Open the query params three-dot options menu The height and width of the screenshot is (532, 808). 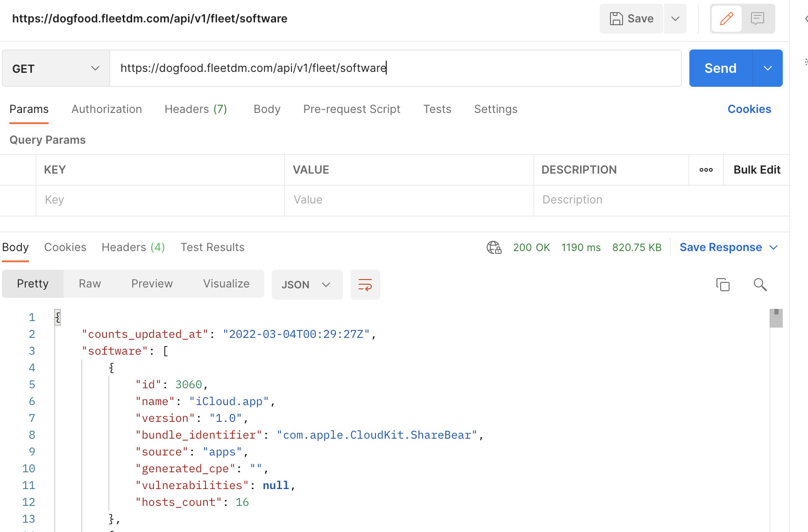point(706,170)
